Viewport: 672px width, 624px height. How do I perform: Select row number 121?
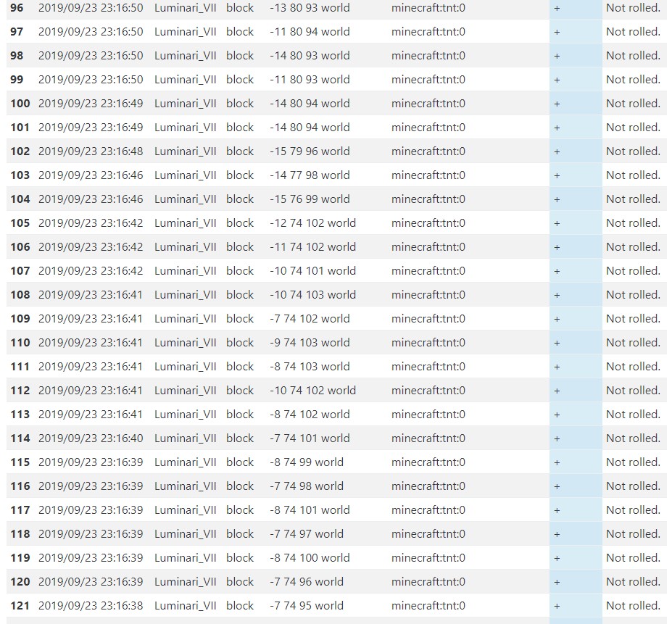coord(20,606)
